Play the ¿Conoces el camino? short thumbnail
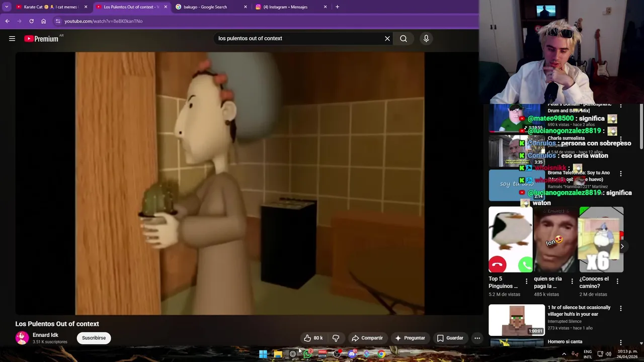The height and width of the screenshot is (362, 644). tap(601, 239)
